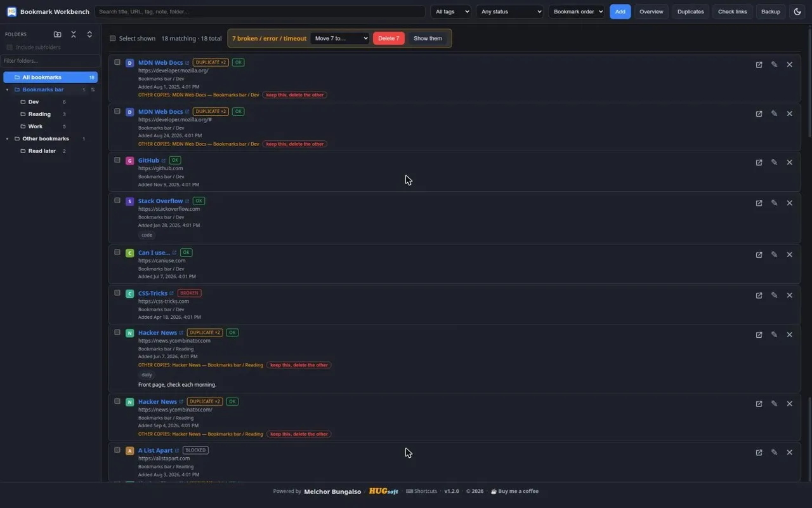This screenshot has height=508, width=812.
Task: Check the CSS-Tricks row checkbox
Action: pyautogui.click(x=117, y=293)
